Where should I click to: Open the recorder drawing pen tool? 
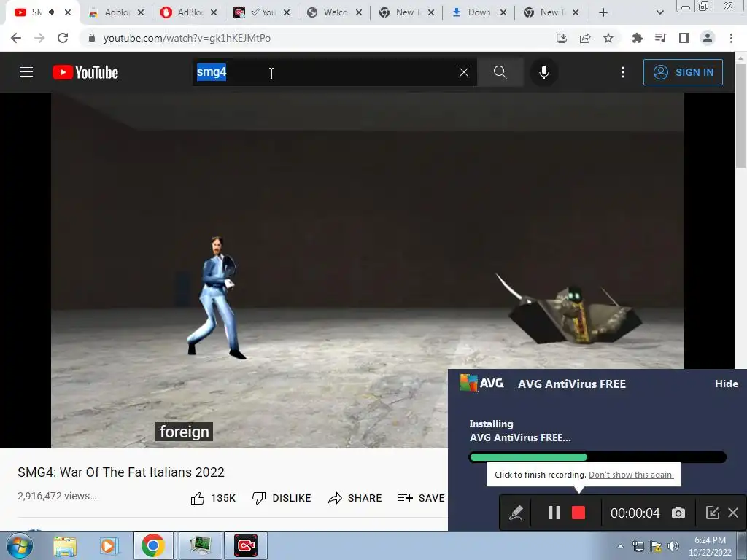516,513
